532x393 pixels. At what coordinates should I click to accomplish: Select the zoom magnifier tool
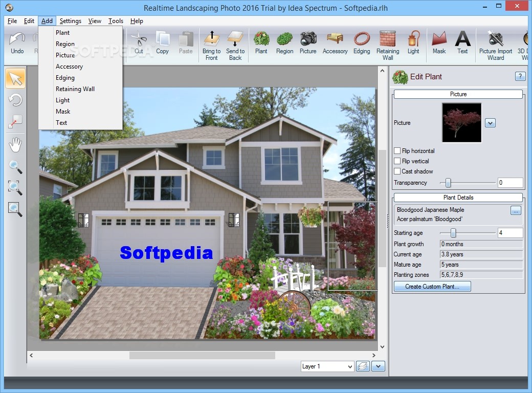point(15,167)
